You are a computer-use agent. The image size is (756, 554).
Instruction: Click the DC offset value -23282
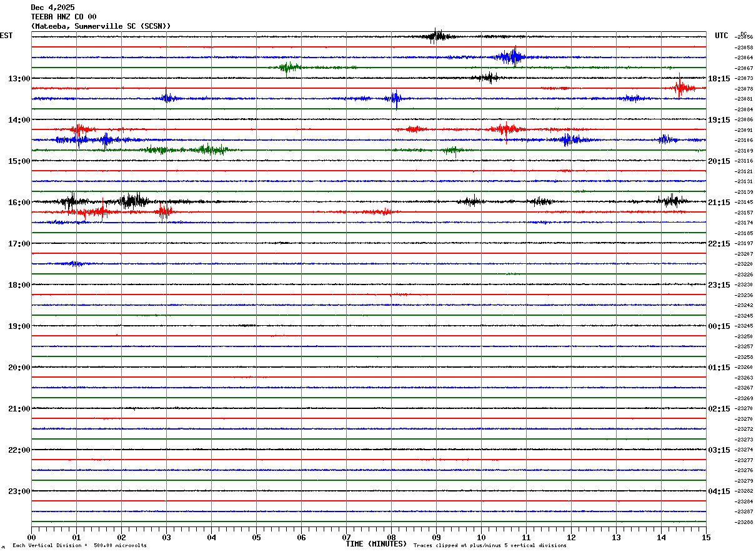(x=744, y=491)
